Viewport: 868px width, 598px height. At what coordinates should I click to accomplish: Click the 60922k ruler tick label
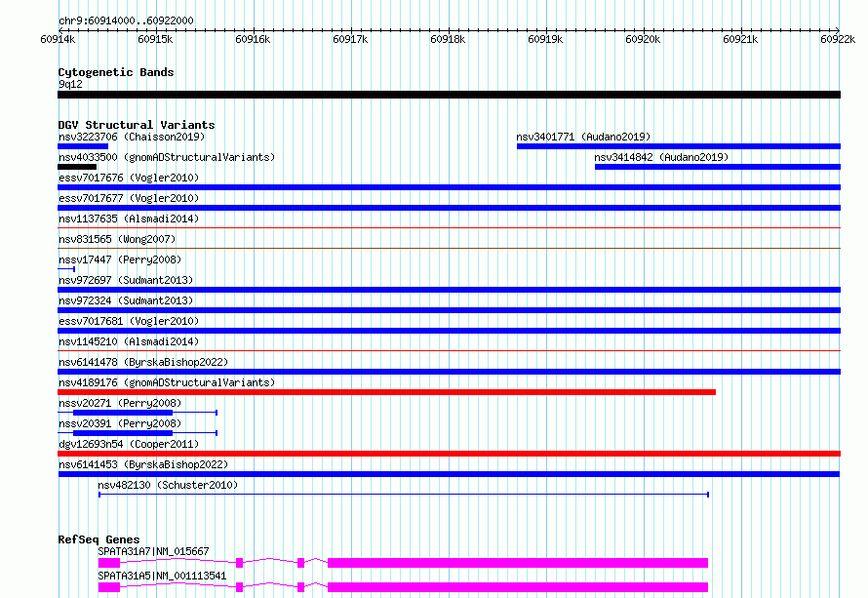click(x=838, y=39)
